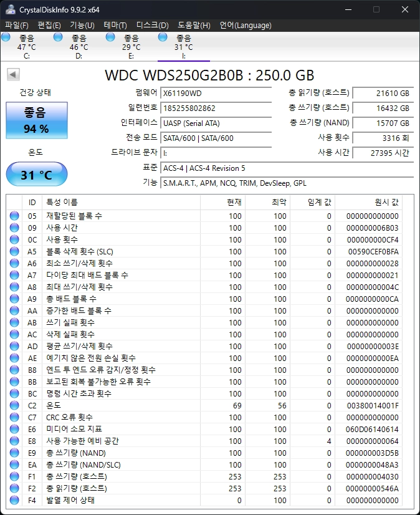Click the serial number field 185255802862
Image resolution: width=420 pixels, height=515 pixels.
(x=216, y=108)
